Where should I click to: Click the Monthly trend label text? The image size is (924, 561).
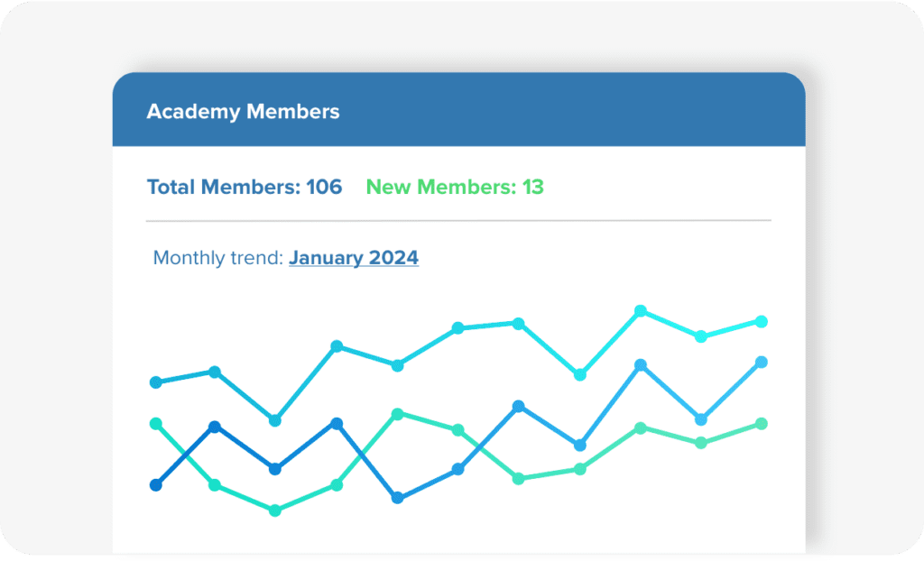(218, 258)
